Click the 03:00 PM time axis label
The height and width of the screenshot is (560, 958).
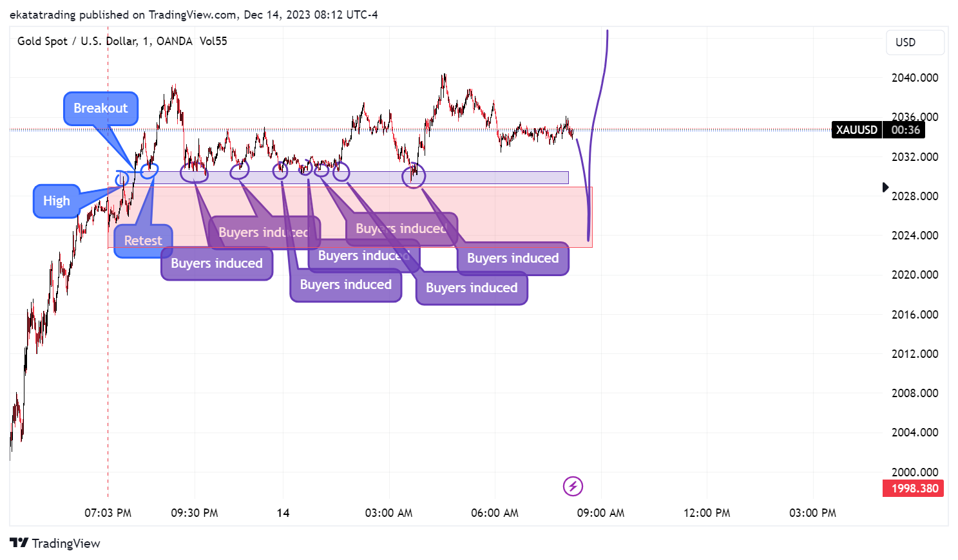[x=812, y=513]
